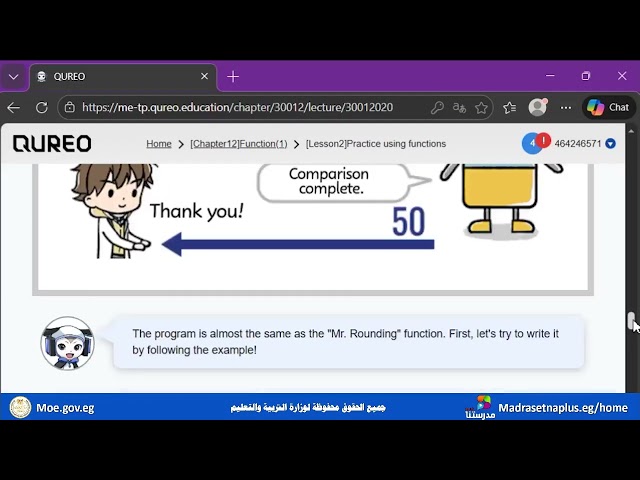Open the tab list chevron dropdown
The image size is (640, 480).
coord(13,77)
